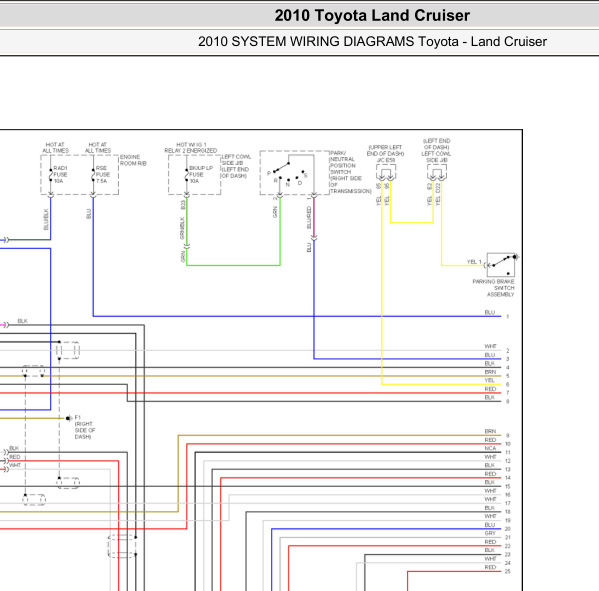Screen dimensions: 599x591
Task: Click the BLU wire label at line 3
Action: click(x=490, y=355)
